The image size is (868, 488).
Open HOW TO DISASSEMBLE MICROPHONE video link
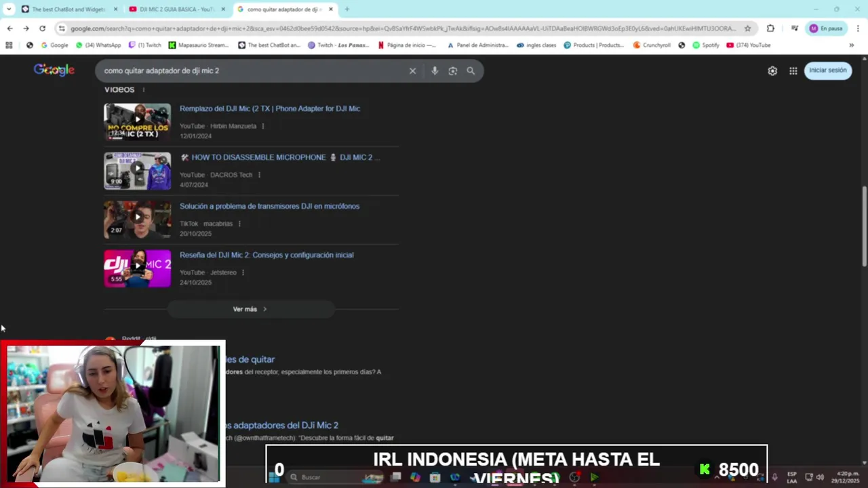[280, 157]
